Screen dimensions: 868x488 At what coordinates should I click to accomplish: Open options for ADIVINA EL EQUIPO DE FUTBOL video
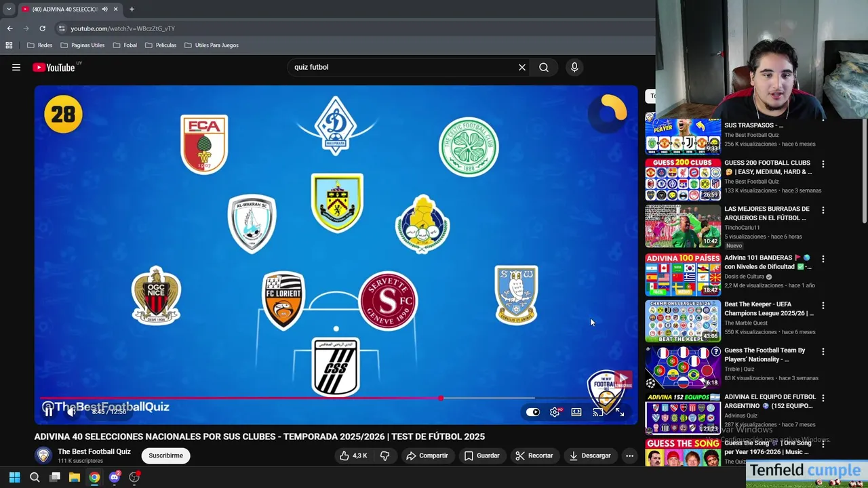(823, 398)
